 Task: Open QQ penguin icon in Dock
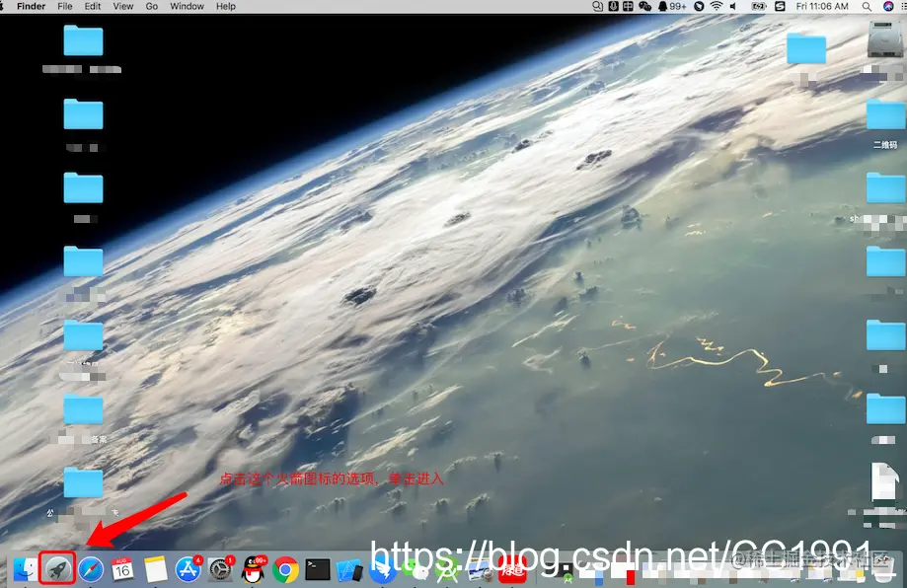254,569
